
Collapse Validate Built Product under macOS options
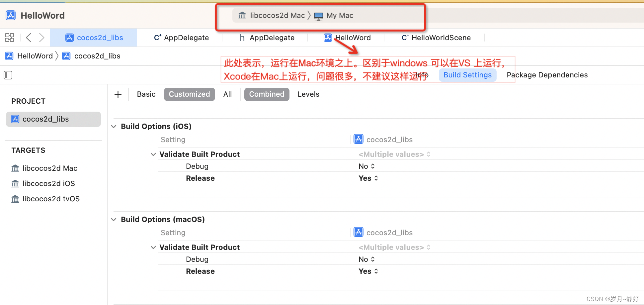[x=153, y=247]
